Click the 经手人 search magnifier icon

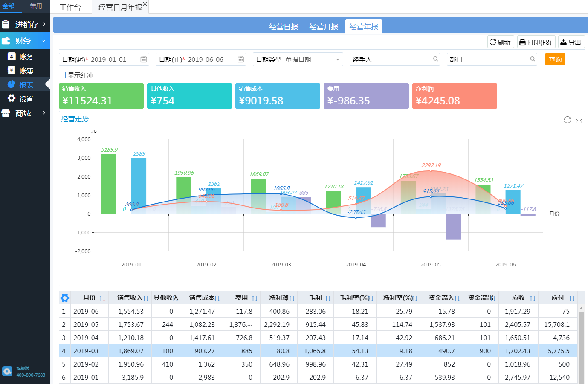(435, 59)
